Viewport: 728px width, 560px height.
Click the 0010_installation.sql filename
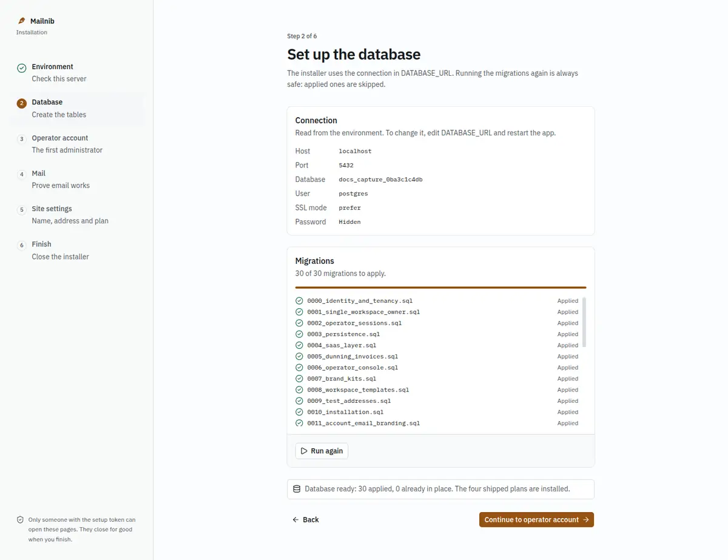click(x=345, y=412)
